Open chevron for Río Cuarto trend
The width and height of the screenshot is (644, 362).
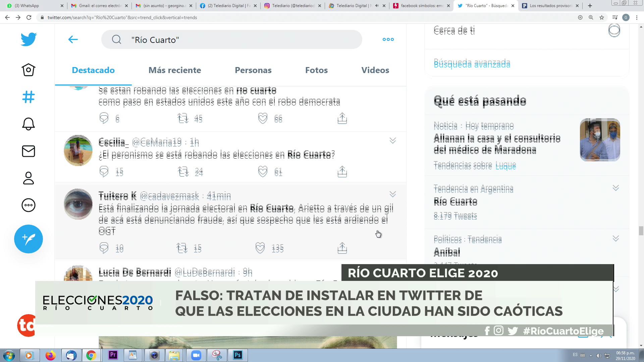616,188
